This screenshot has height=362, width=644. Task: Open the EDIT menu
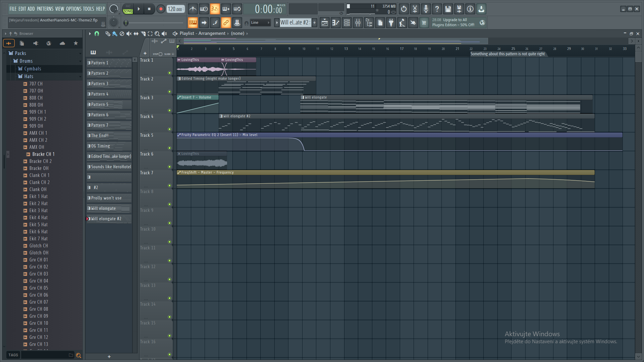coord(22,9)
